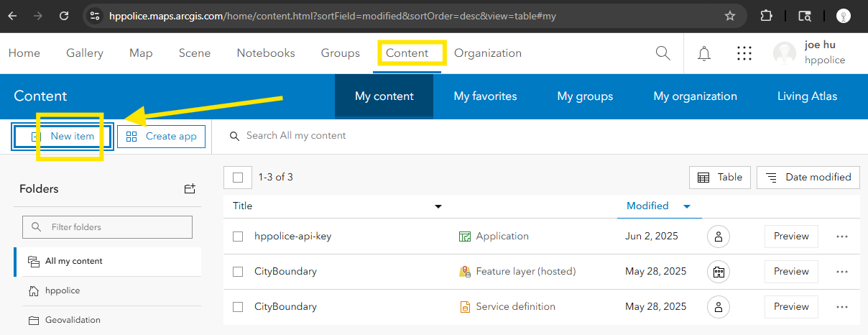Open the site information icon in the address bar
868x335 pixels.
(x=95, y=15)
